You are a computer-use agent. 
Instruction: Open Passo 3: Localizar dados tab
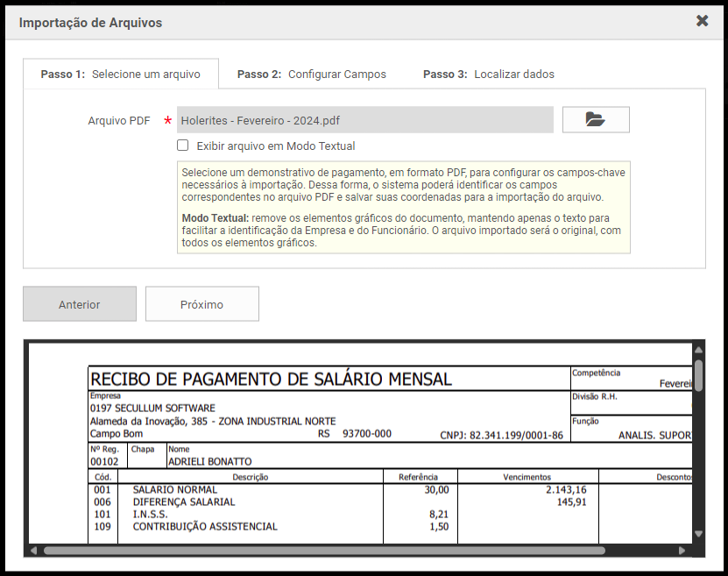pos(488,75)
